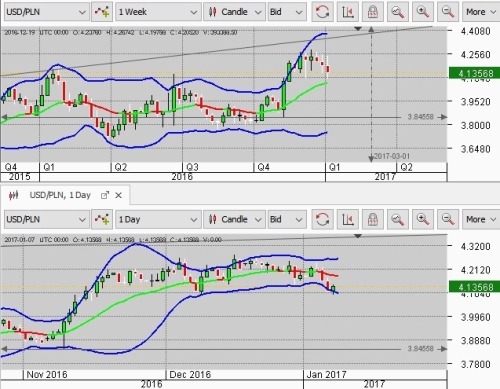Screen dimensions: 500x389
Task: Open the top USD/PLN instrument dropdown
Action: coord(47,12)
